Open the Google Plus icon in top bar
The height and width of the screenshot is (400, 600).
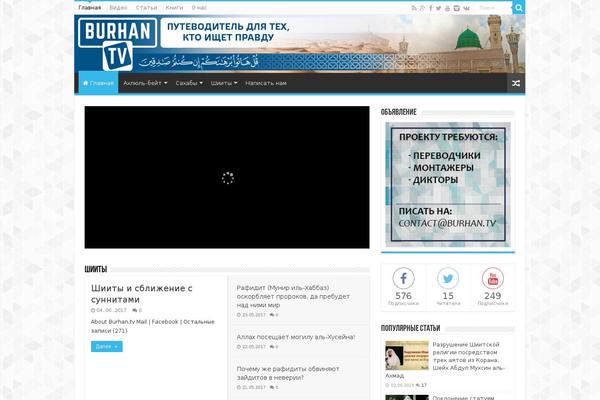[422, 8]
